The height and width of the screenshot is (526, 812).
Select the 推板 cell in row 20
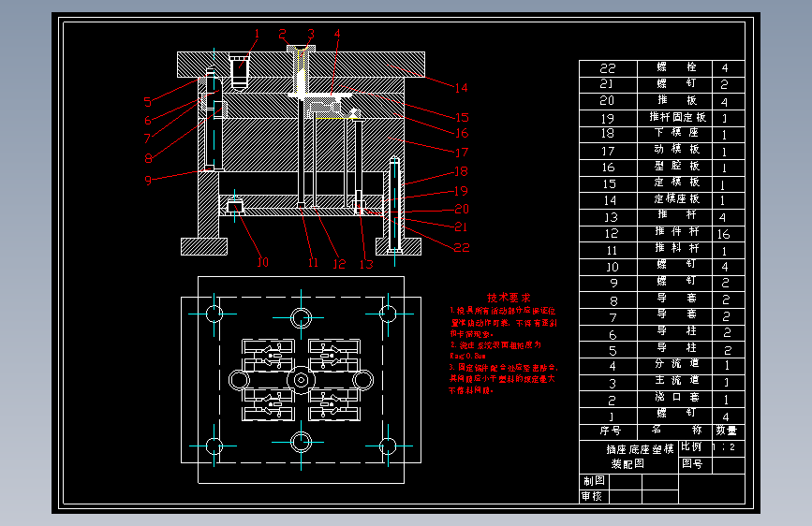point(674,101)
